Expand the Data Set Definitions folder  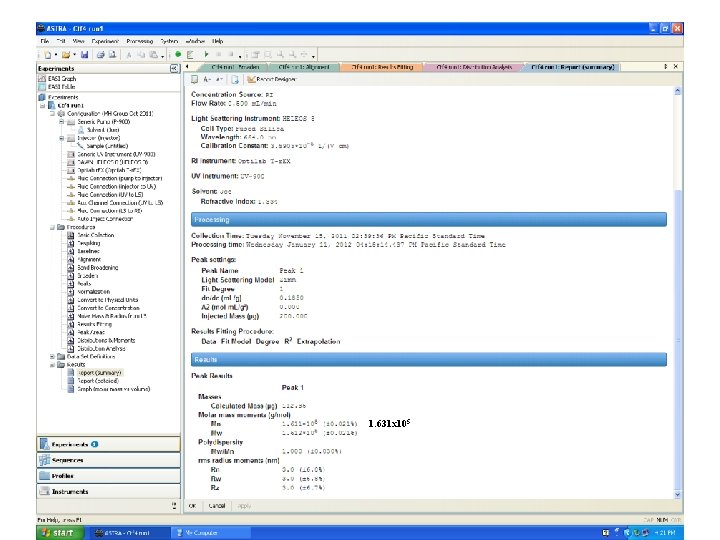pyautogui.click(x=52, y=356)
